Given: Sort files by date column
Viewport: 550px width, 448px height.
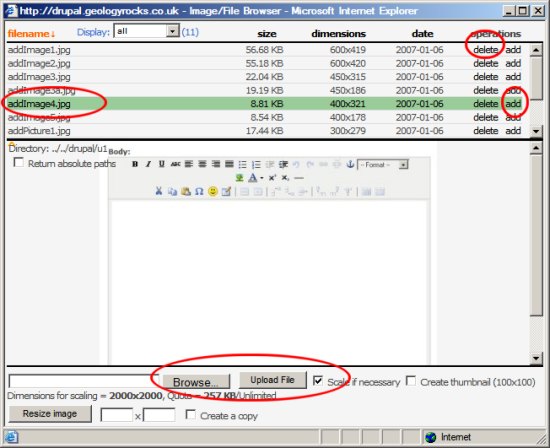Looking at the screenshot, I should (x=422, y=34).
